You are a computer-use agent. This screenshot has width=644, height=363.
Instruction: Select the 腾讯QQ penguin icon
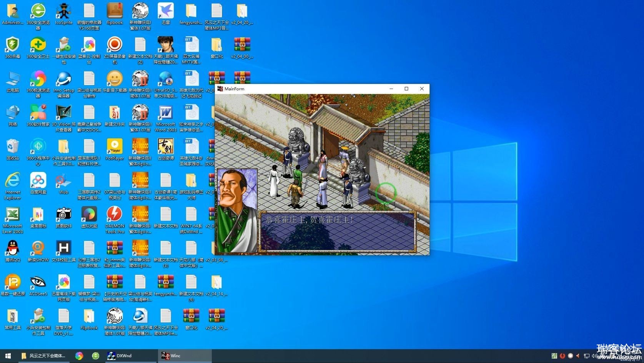tap(13, 251)
